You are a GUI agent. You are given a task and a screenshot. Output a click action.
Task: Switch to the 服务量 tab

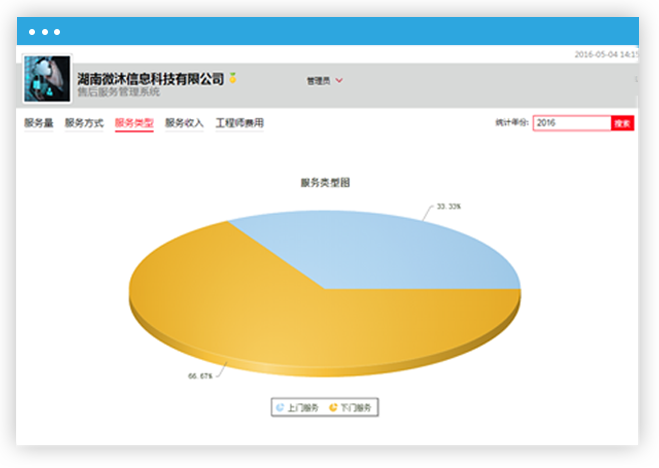pyautogui.click(x=38, y=123)
